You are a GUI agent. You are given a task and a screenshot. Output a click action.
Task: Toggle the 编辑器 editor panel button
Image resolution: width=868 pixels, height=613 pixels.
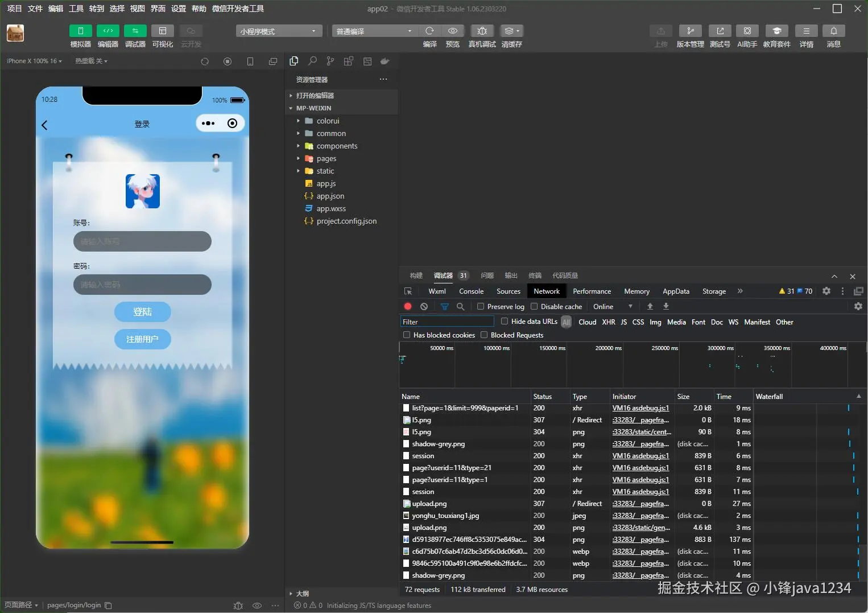click(x=108, y=31)
